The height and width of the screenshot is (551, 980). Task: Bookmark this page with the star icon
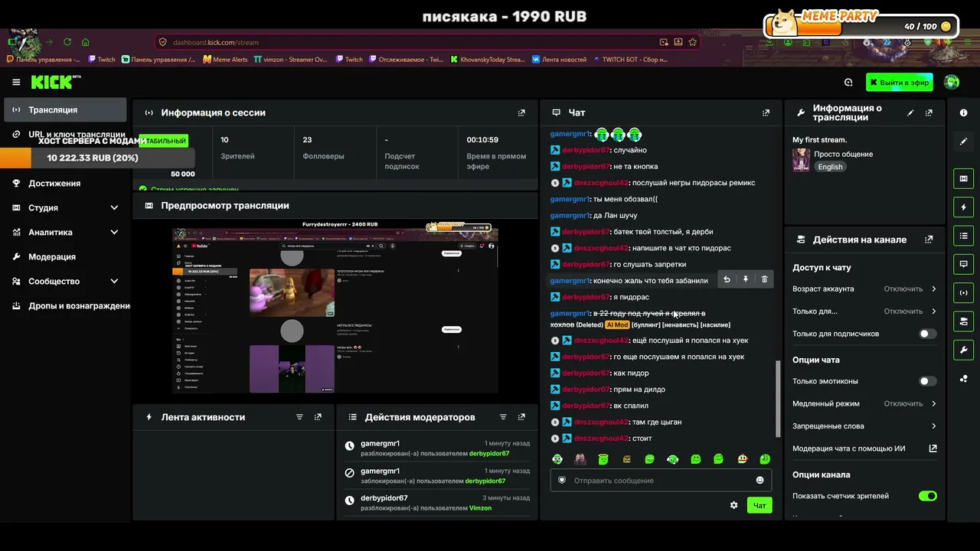[x=692, y=42]
